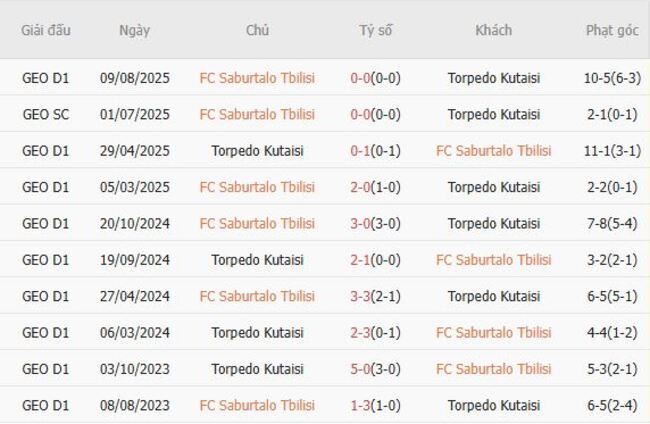Click the 0-0 score for 01/07/2025 match
This screenshot has height=424, width=650.
click(360, 114)
